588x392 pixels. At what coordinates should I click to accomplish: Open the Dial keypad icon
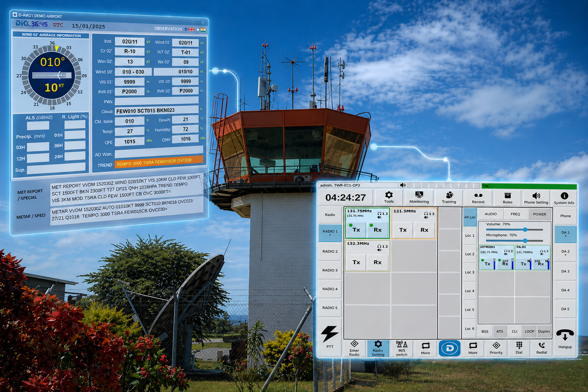pyautogui.click(x=519, y=345)
